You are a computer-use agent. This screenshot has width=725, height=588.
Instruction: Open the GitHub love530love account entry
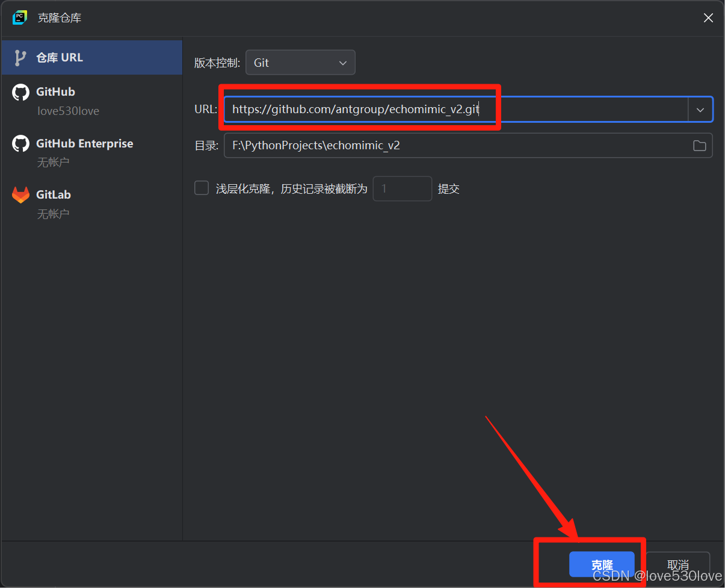pyautogui.click(x=91, y=101)
